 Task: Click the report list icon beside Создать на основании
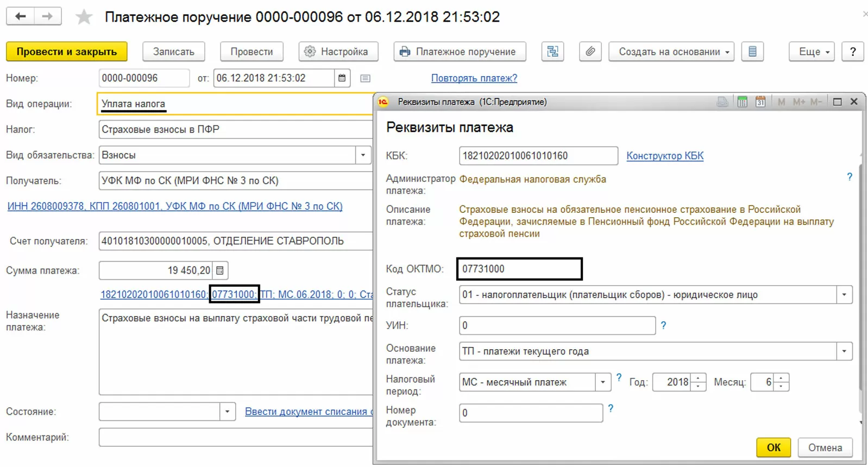tap(752, 52)
